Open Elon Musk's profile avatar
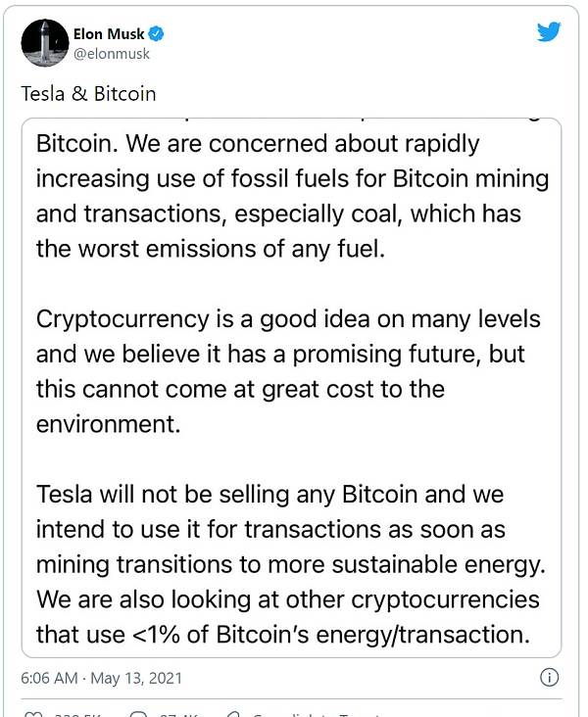Viewport: 588px width, 717px height. click(x=45, y=42)
